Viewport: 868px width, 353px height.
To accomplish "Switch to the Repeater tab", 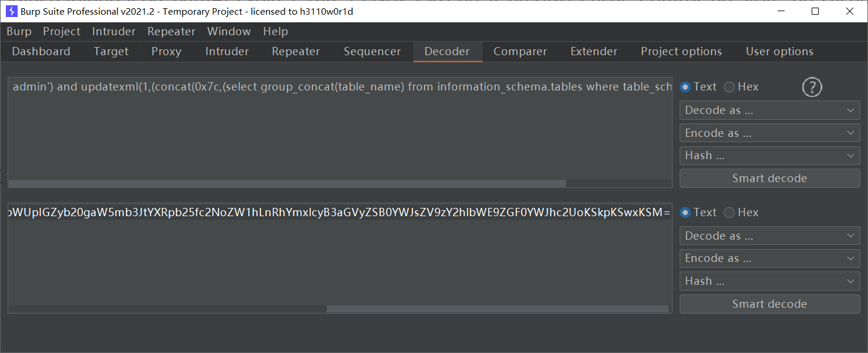I will 296,52.
